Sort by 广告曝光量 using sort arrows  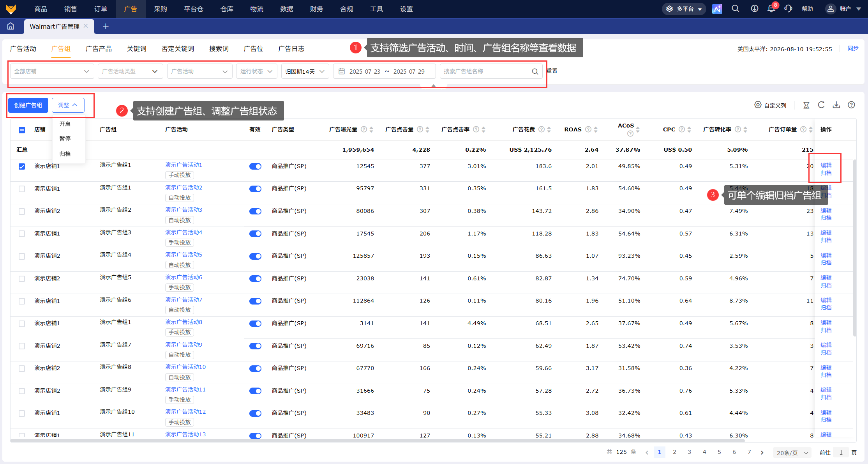point(371,129)
